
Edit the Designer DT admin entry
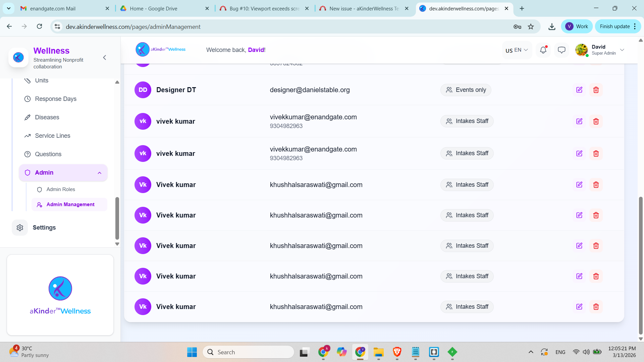[x=579, y=90]
